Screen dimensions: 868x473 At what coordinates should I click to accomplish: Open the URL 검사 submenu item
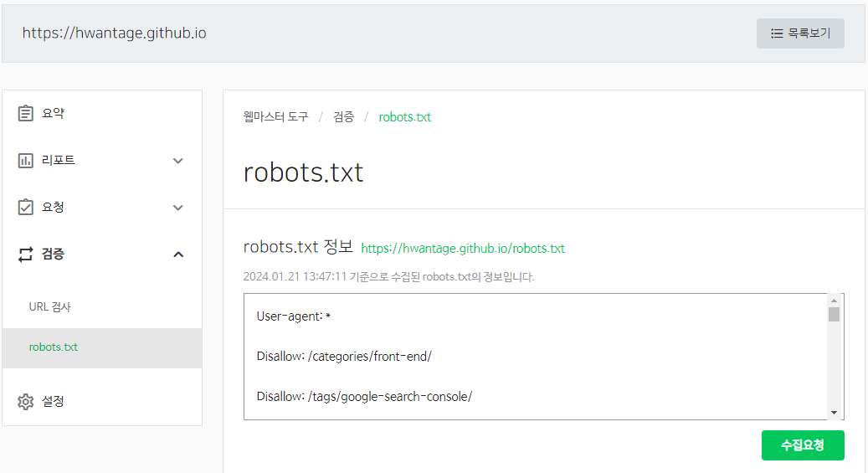point(50,306)
